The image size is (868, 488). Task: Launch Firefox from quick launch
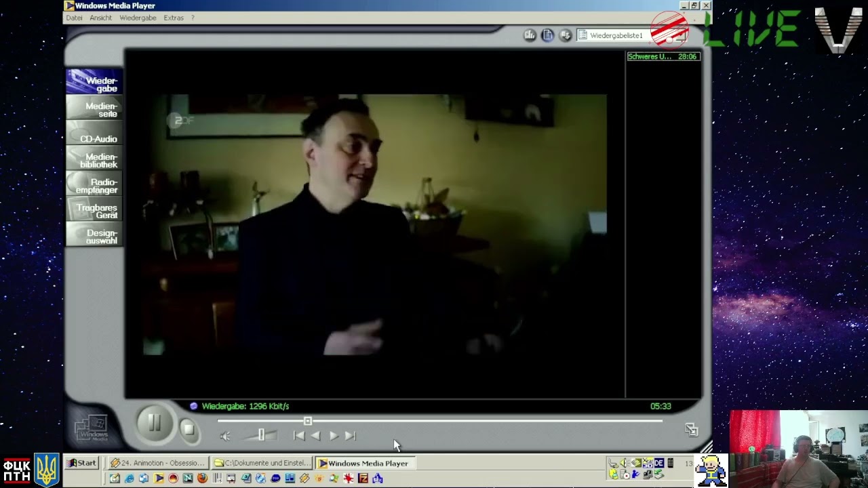click(x=202, y=479)
